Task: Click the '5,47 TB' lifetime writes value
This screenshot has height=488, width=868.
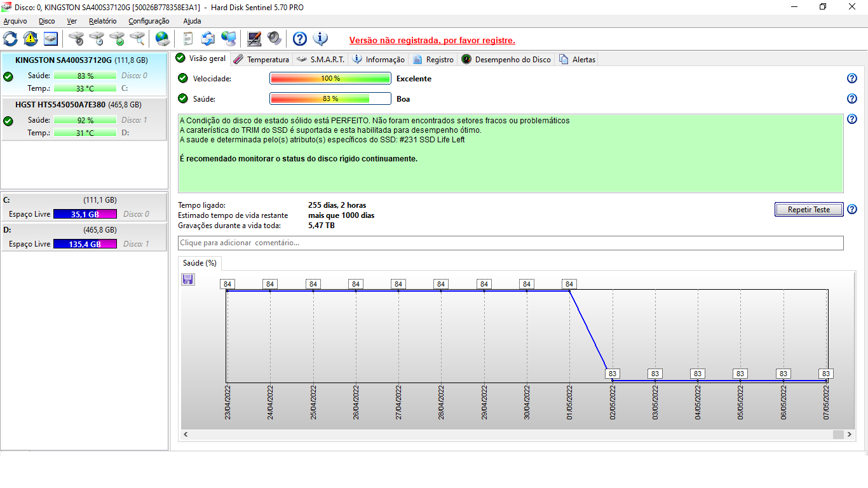Action: [x=322, y=226]
